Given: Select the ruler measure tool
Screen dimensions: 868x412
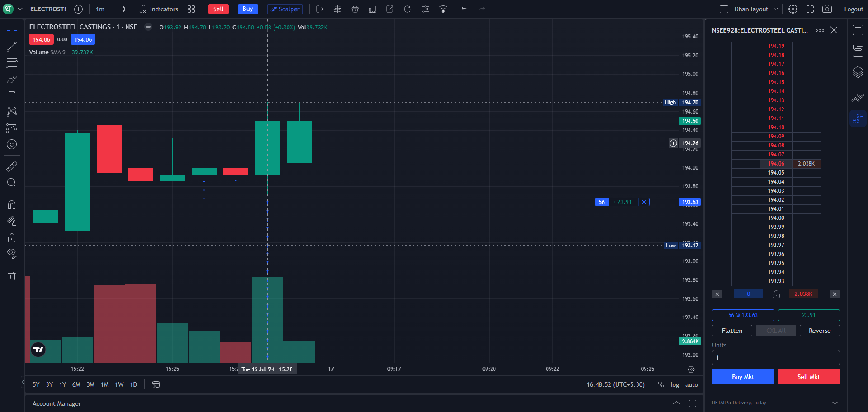Looking at the screenshot, I should (12, 166).
